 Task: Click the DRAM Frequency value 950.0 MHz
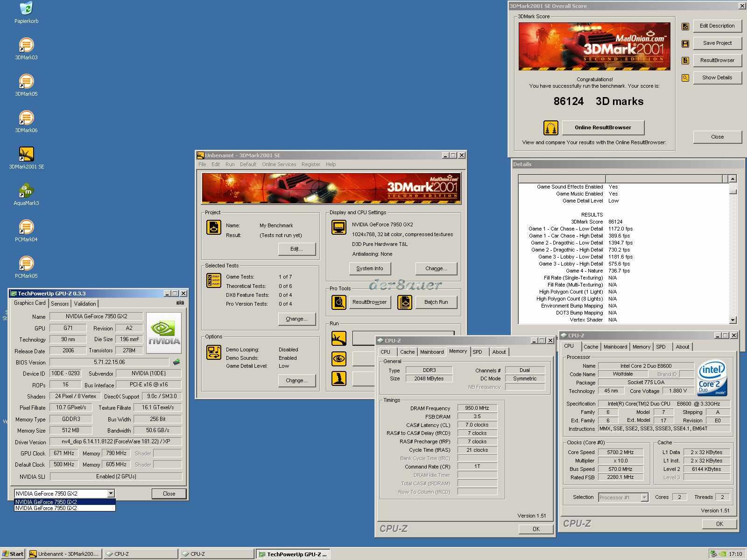(477, 408)
